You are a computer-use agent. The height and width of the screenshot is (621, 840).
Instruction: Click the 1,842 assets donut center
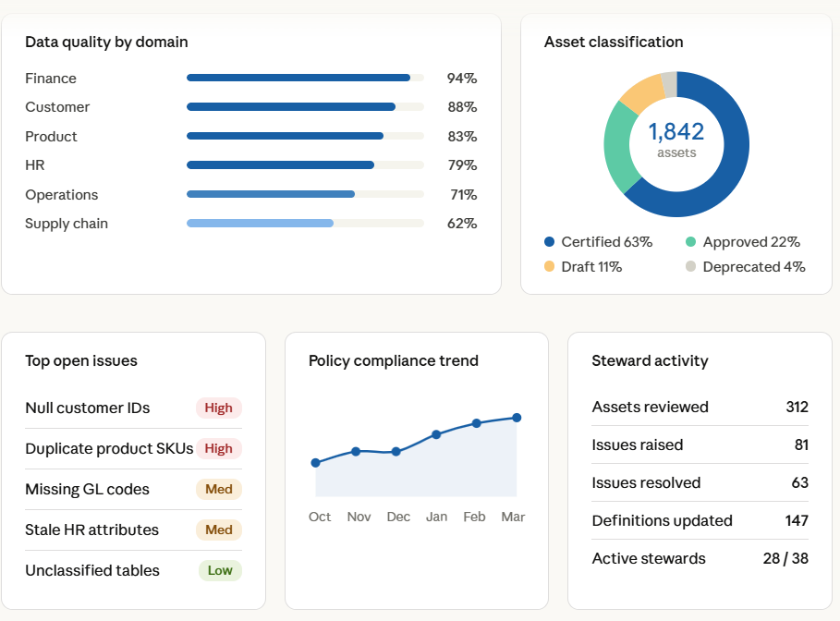[x=676, y=143]
